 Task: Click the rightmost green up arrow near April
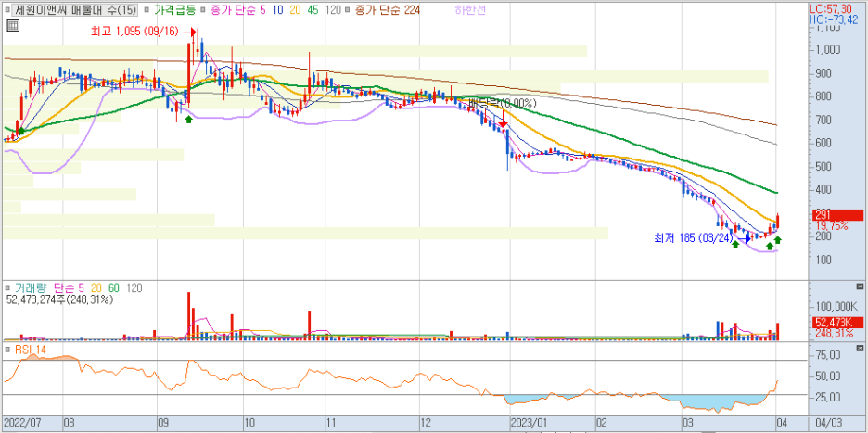778,240
